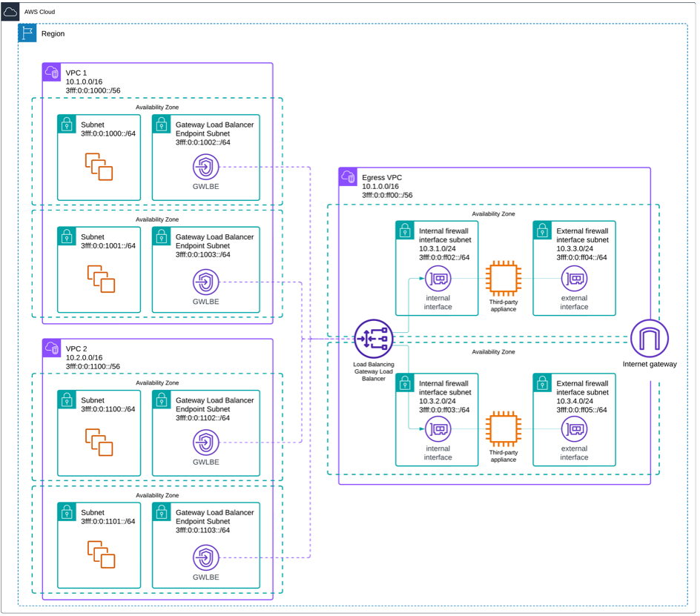
Task: Click the VPC 2 cloud icon
Action: click(51, 348)
